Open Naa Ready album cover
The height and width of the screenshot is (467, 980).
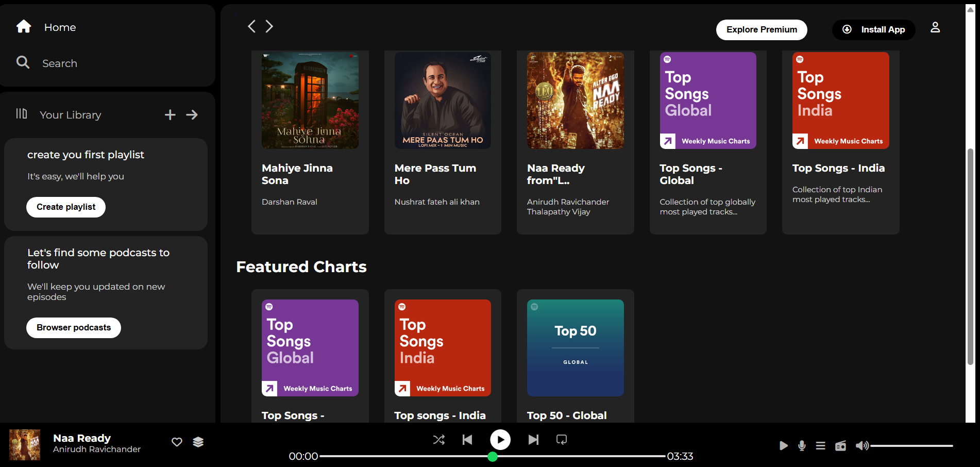(x=576, y=101)
